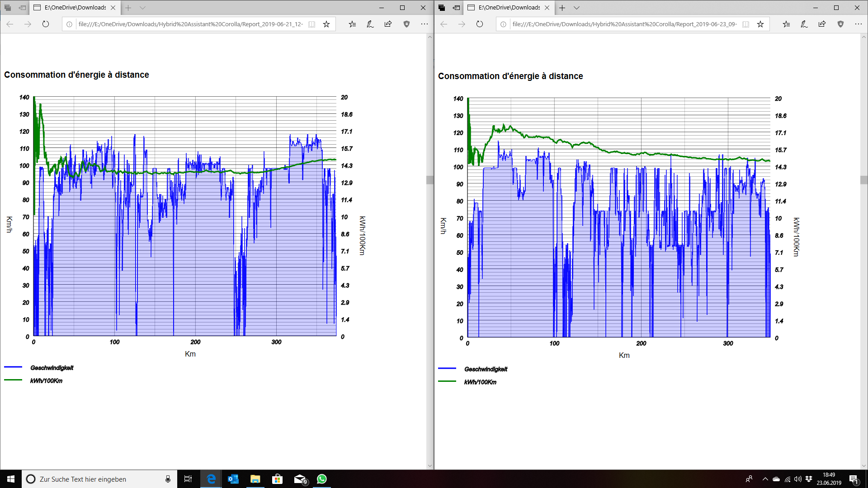The height and width of the screenshot is (488, 868).
Task: Open Task View from taskbar
Action: point(188,479)
